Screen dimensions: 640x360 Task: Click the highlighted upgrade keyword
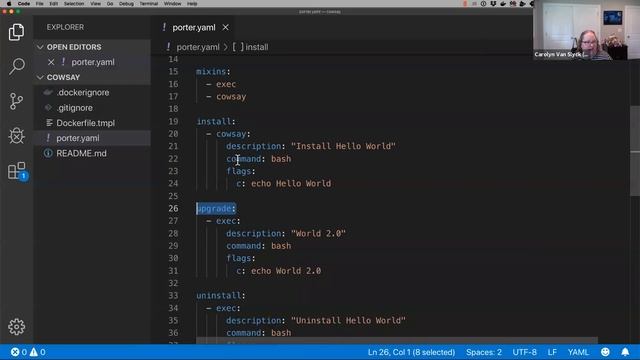[x=216, y=208]
